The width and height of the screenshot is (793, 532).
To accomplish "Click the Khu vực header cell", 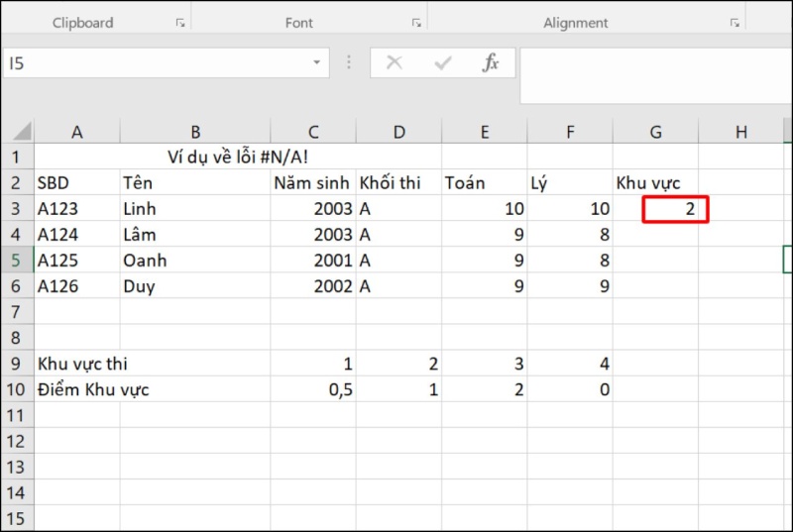I will coord(655,183).
